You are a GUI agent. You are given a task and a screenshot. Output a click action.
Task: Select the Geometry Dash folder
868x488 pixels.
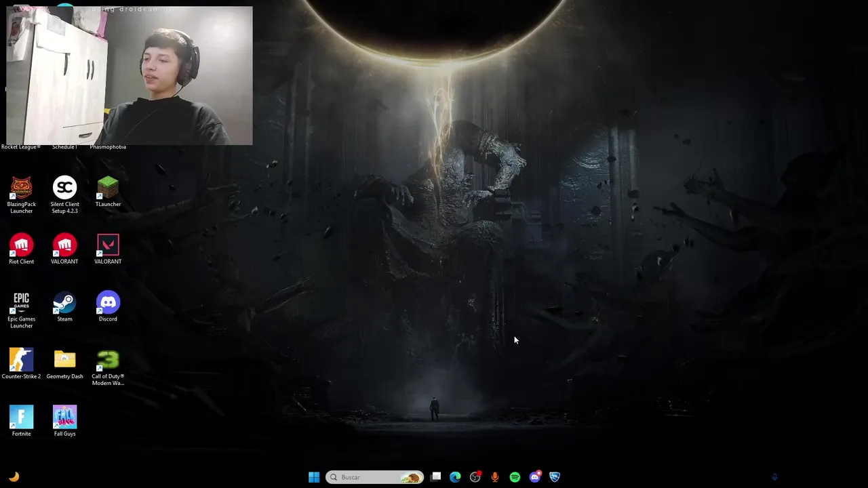click(x=64, y=364)
